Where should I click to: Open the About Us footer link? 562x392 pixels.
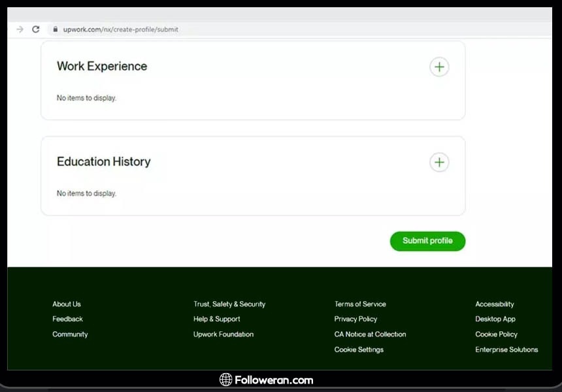point(67,304)
